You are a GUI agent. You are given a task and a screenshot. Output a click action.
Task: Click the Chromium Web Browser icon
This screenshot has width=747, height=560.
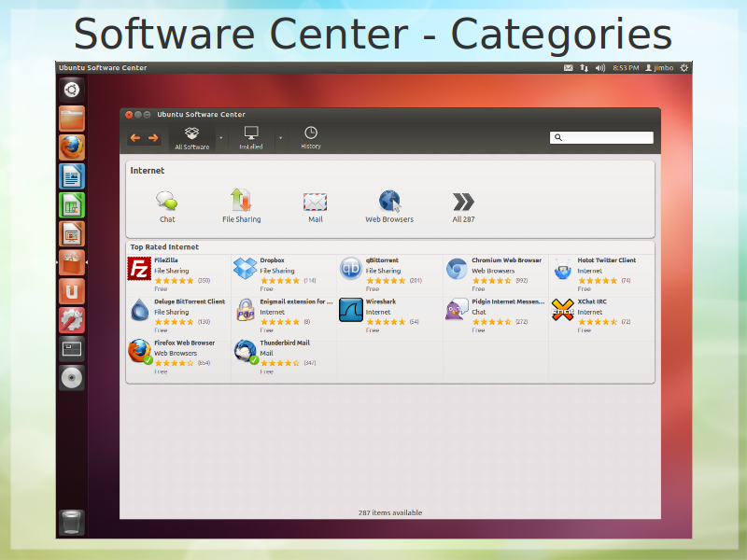[457, 269]
